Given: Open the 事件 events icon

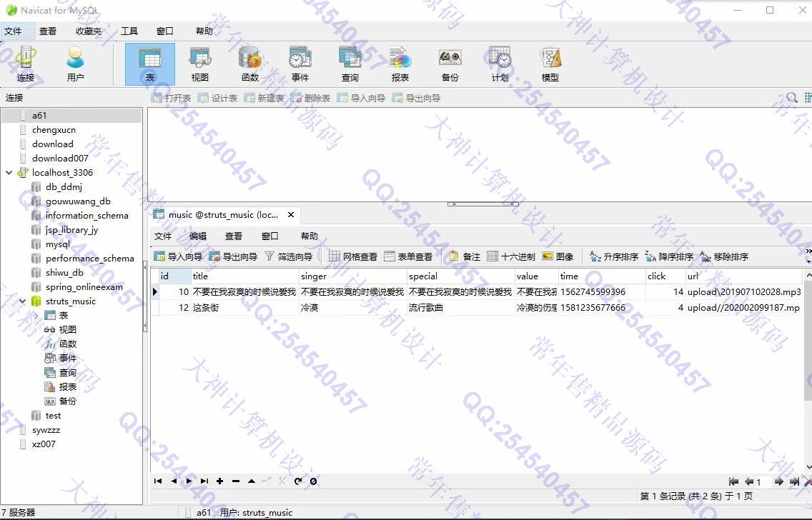Looking at the screenshot, I should [299, 64].
